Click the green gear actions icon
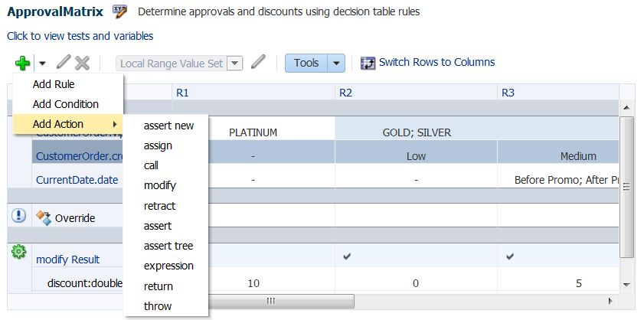This screenshot has width=644, height=320. click(x=19, y=250)
